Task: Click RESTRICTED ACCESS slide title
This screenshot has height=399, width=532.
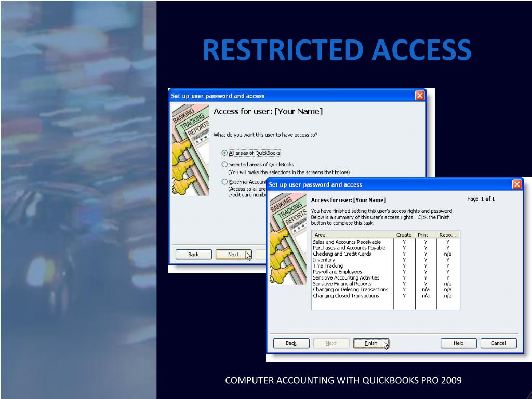Action: pyautogui.click(x=337, y=49)
